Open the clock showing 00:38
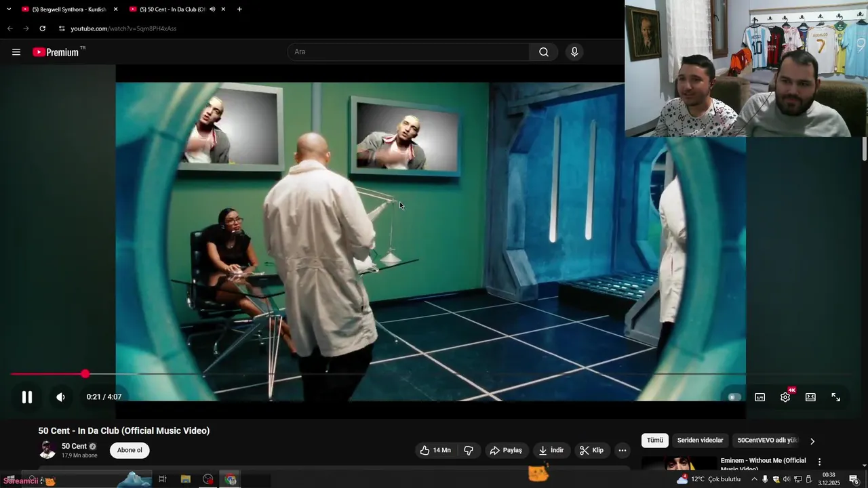The image size is (868, 488). (829, 479)
